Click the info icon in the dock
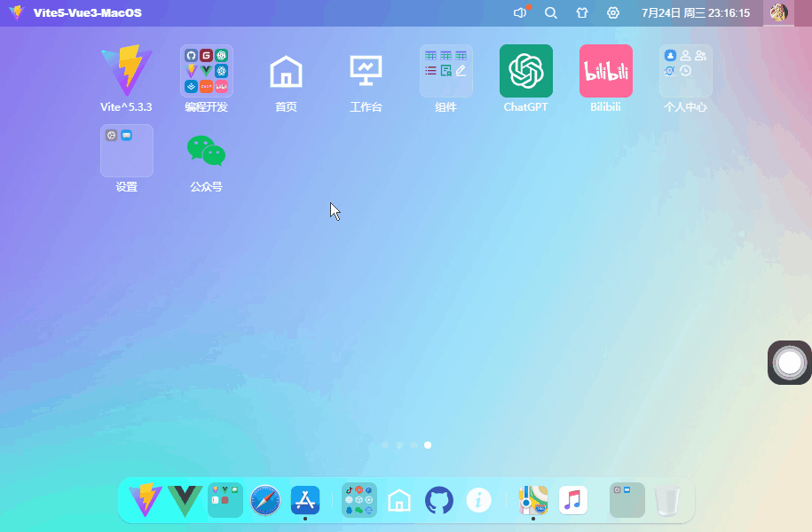This screenshot has width=812, height=532. click(x=478, y=500)
